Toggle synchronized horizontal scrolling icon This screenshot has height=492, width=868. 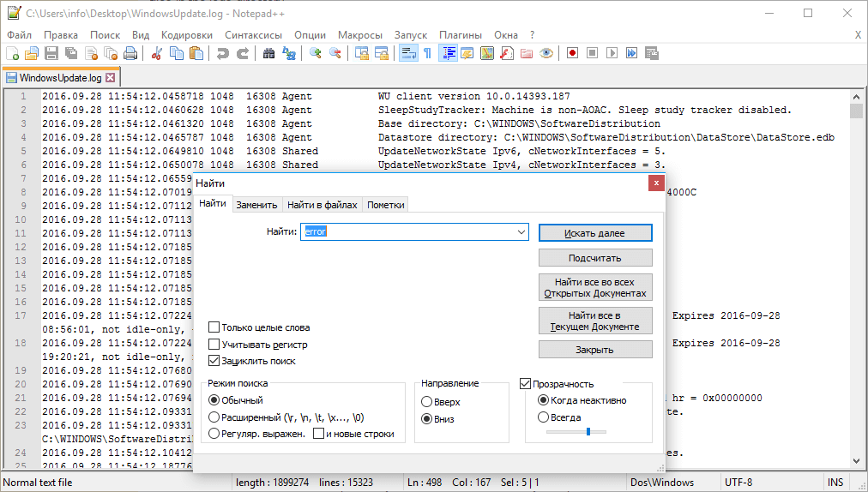[382, 54]
